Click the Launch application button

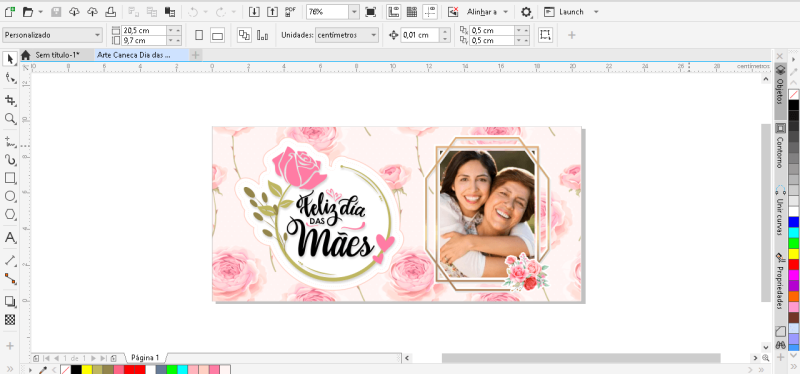(564, 12)
